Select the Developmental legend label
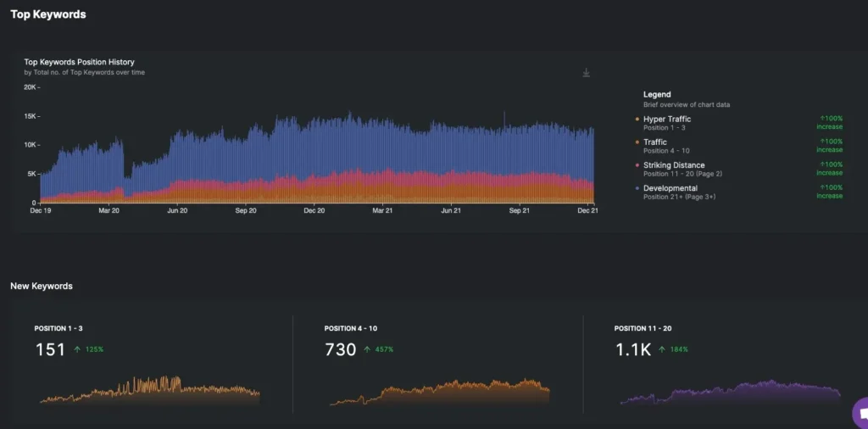This screenshot has height=429, width=868. pos(670,188)
